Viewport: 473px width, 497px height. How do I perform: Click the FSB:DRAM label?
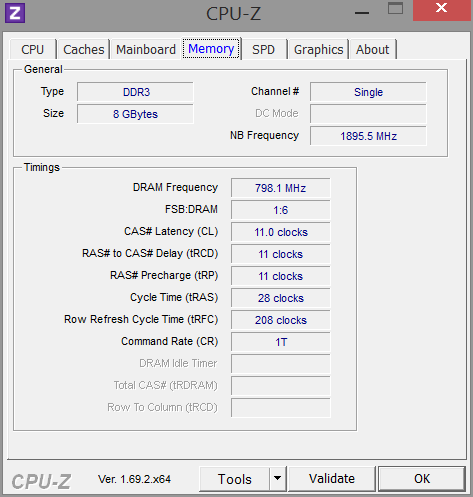[x=191, y=209]
